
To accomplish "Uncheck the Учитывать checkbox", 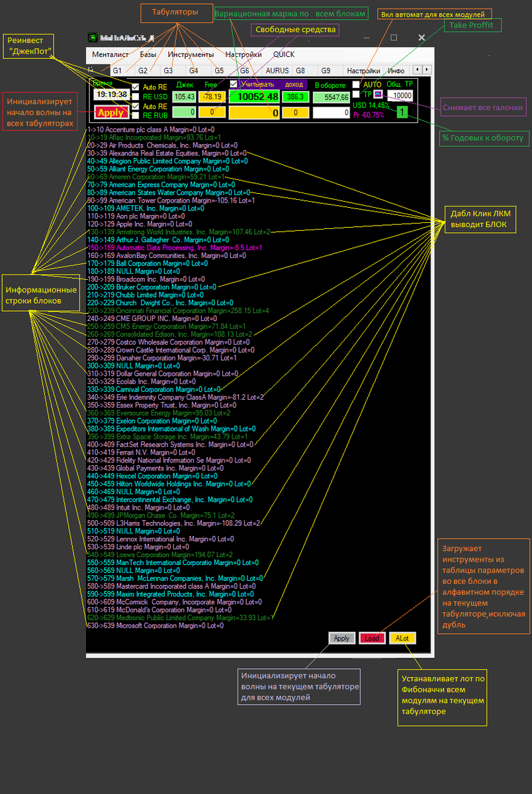I will coord(234,84).
